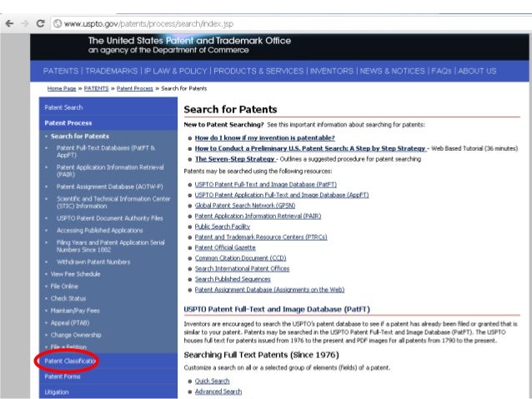Open Patent and Trademark Resource Centers (PTRCs) link
Screen dimensions: 532x399
(x=261, y=237)
